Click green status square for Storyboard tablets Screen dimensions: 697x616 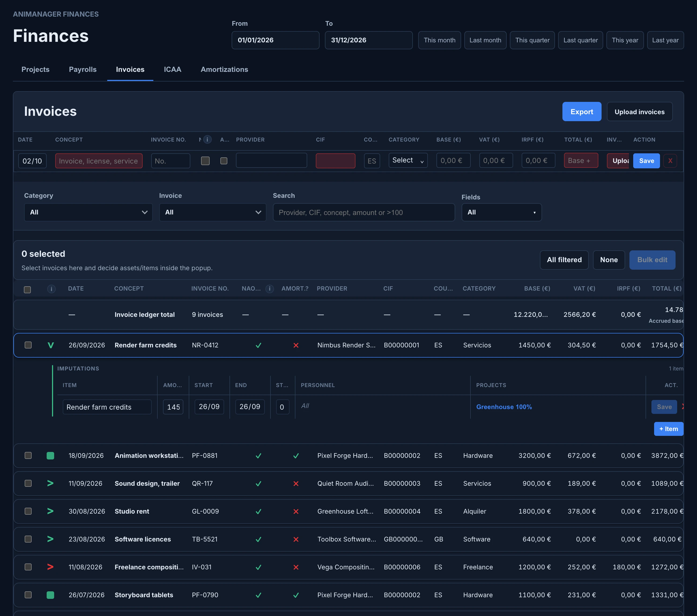50,595
